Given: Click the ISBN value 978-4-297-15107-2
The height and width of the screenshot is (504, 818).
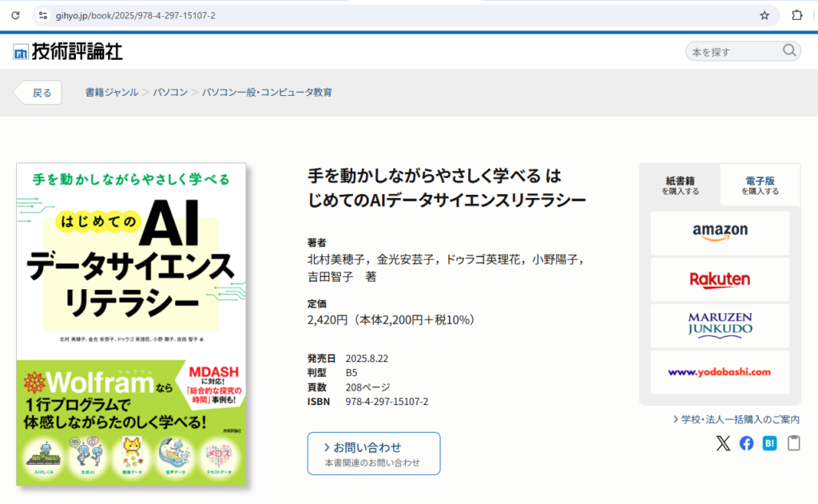Looking at the screenshot, I should pyautogui.click(x=387, y=402).
